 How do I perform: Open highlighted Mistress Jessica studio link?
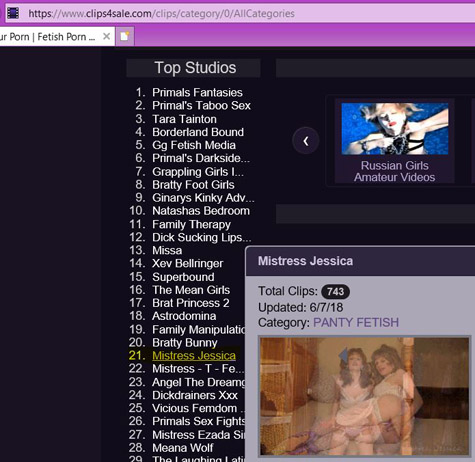coord(194,356)
